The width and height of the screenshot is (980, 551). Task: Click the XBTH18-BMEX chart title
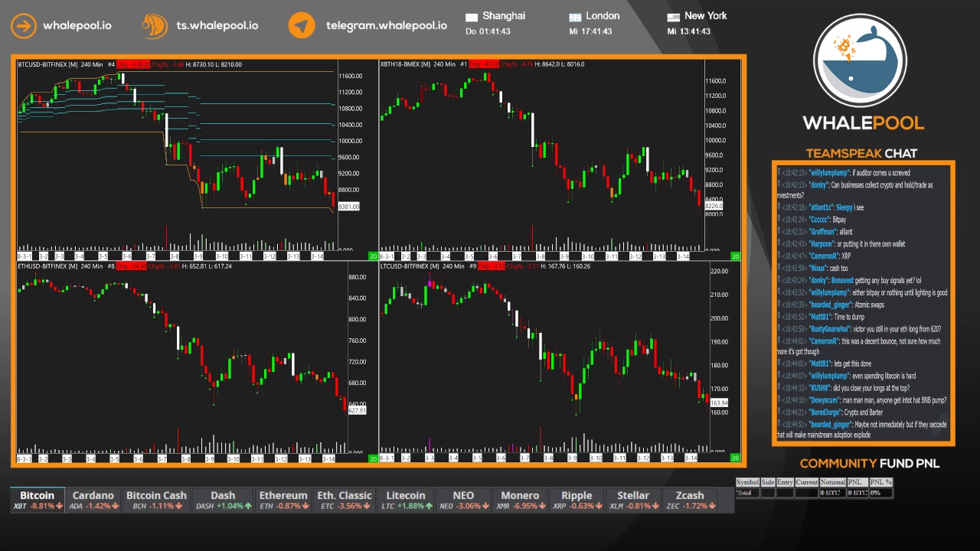[406, 64]
